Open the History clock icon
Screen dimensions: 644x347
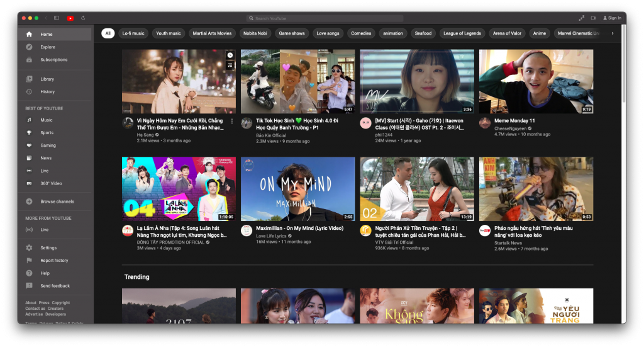tap(29, 92)
